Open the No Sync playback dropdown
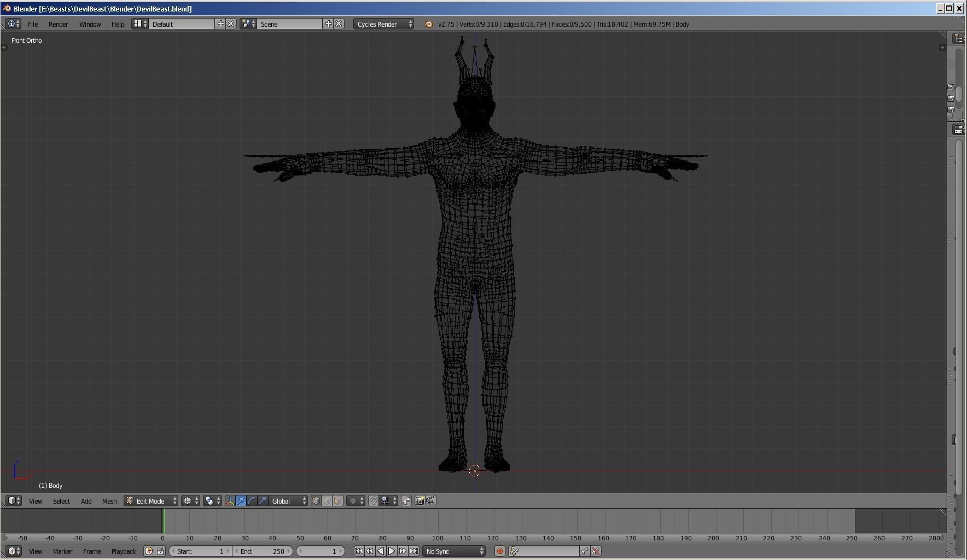 pyautogui.click(x=454, y=551)
